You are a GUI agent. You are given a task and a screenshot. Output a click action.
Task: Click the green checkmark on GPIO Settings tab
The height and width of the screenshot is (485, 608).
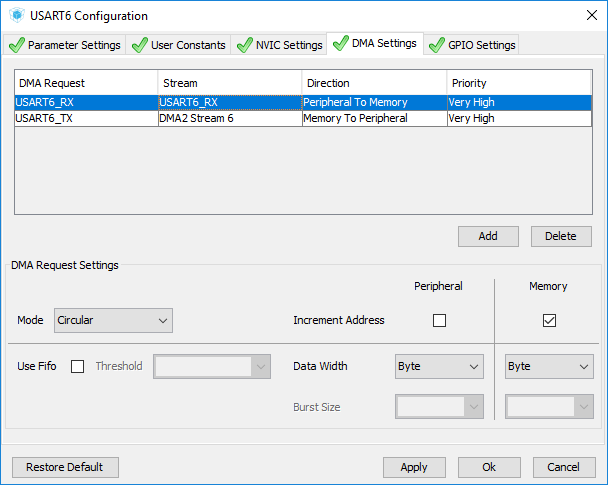(x=437, y=45)
